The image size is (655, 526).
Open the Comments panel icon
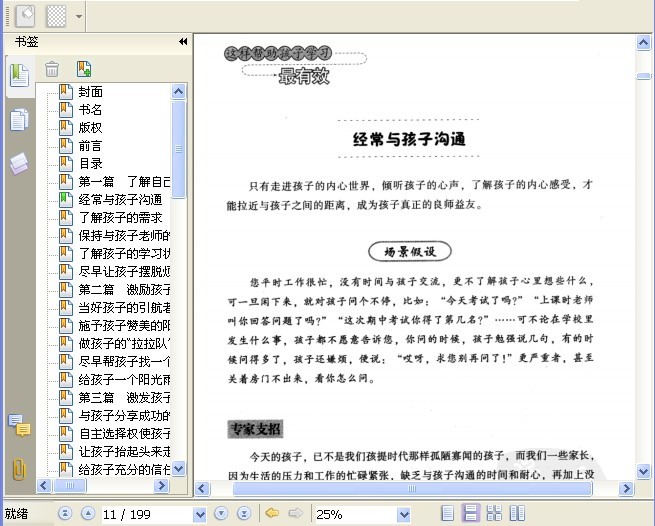tap(19, 425)
